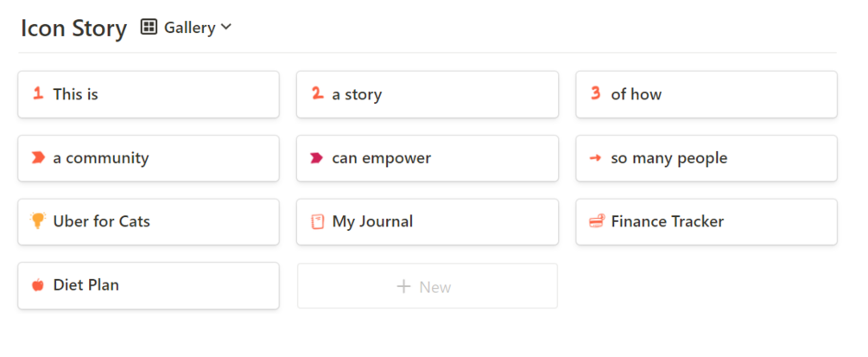Click the number 3 icon

(596, 93)
